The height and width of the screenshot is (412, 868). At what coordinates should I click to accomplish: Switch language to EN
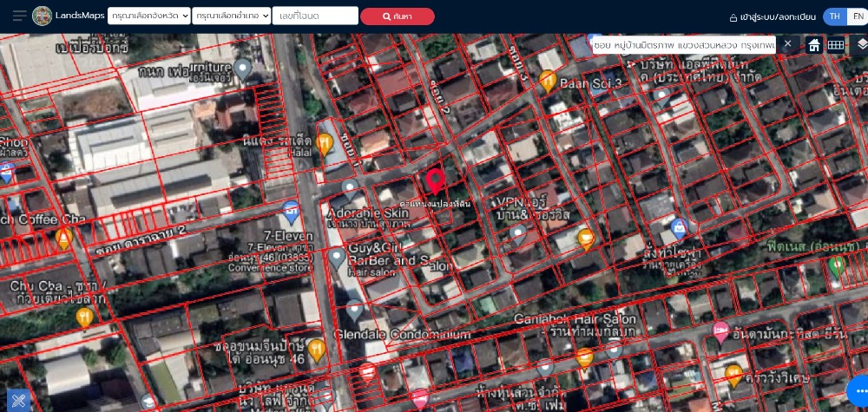click(858, 16)
